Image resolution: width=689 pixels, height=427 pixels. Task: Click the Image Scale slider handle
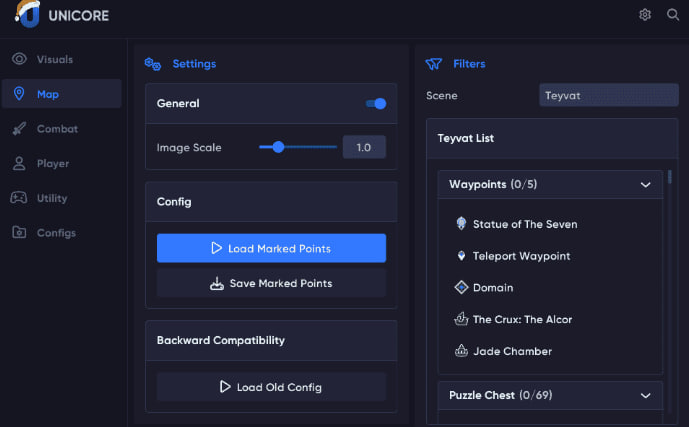point(279,147)
